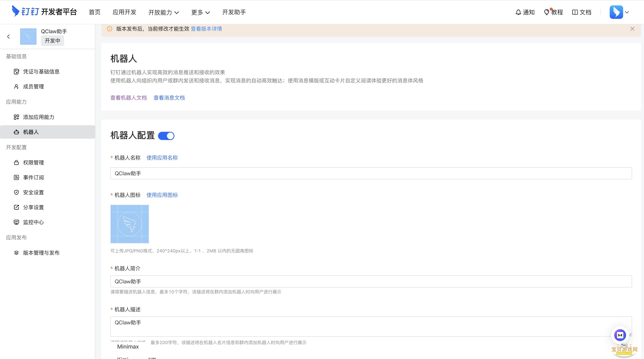
Task: Select the 分享设置 share icon
Action: 16,207
